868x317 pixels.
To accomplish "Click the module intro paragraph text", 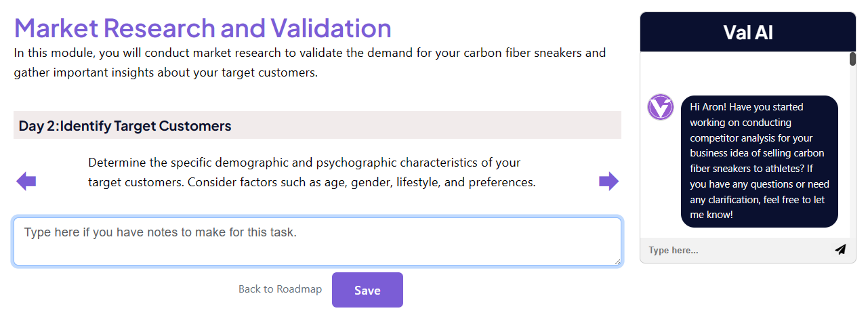I will pyautogui.click(x=310, y=62).
